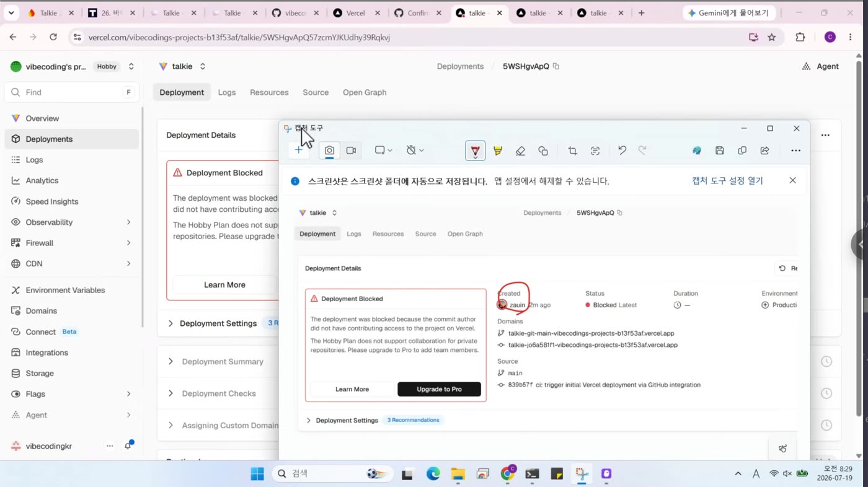Open the text actions tool
The height and width of the screenshot is (487, 868).
(x=595, y=151)
